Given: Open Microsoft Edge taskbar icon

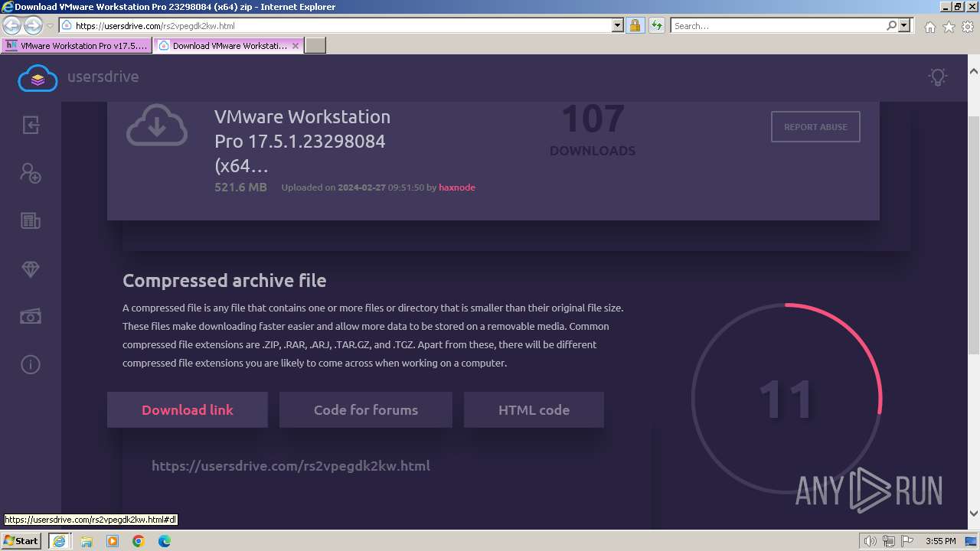Looking at the screenshot, I should [165, 540].
